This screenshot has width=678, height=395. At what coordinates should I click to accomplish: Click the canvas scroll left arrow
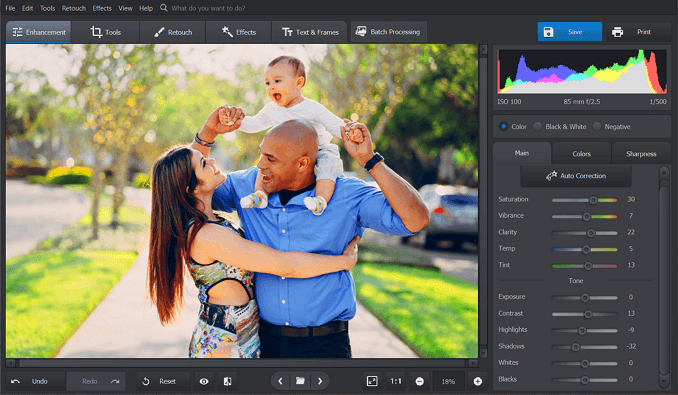tap(11, 363)
